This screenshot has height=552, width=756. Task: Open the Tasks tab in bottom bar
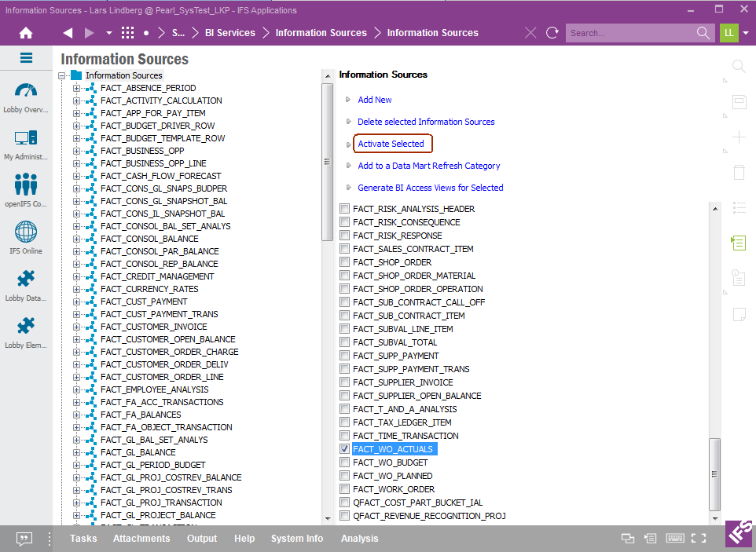(x=83, y=539)
